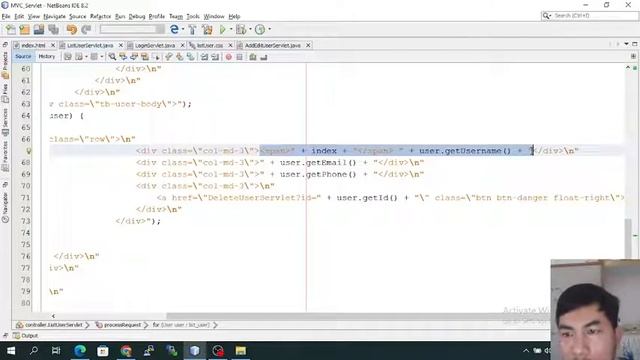This screenshot has height=360, width=640.
Task: Click the Debug Project toolbar icon
Action: click(241, 29)
